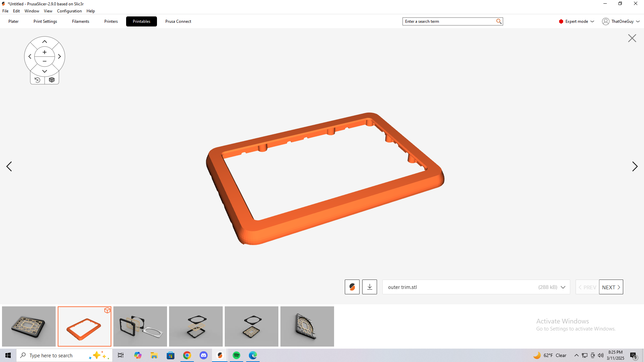Open the Windows Start menu

[8, 355]
